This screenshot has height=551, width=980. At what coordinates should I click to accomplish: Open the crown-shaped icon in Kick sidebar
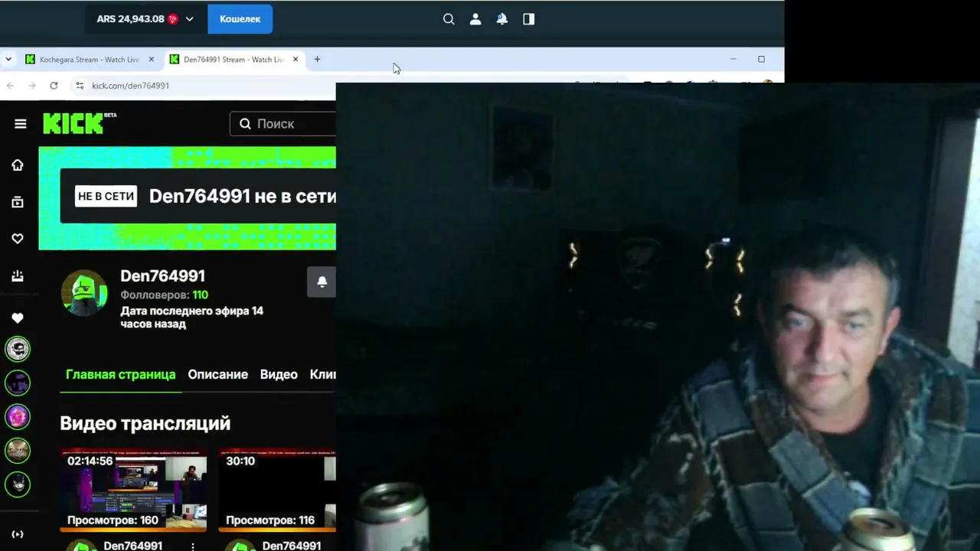18,276
